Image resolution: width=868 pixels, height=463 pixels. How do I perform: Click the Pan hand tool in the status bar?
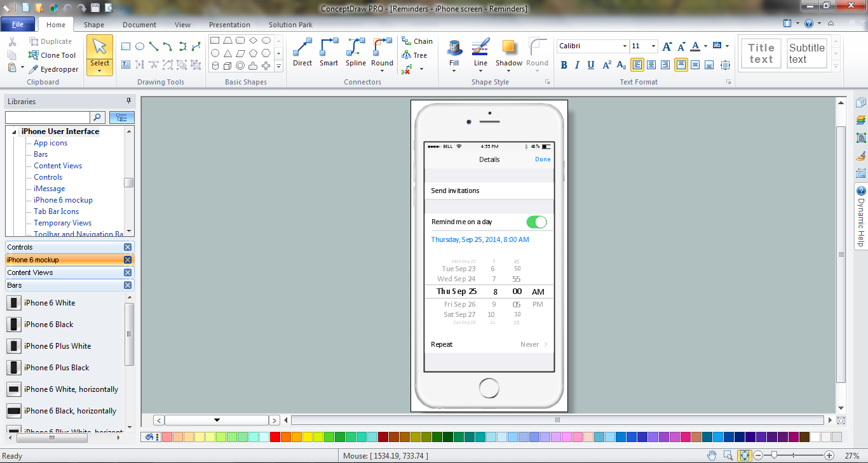tap(712, 455)
